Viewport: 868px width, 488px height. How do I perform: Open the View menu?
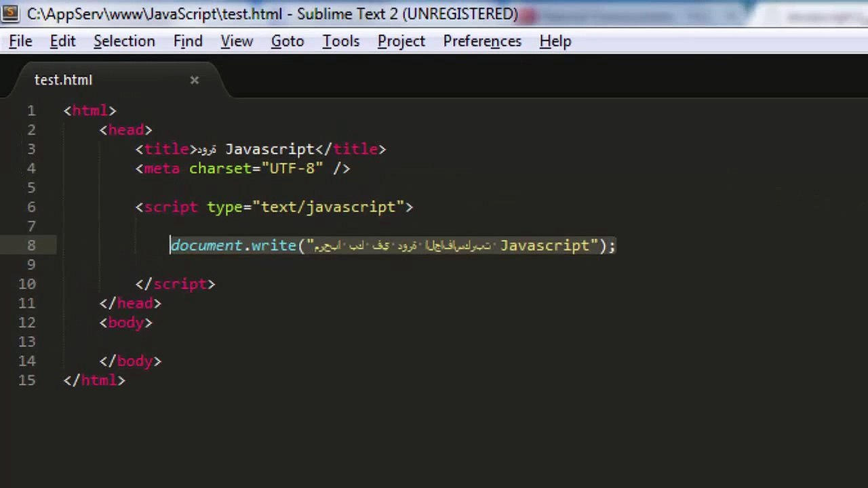click(237, 41)
